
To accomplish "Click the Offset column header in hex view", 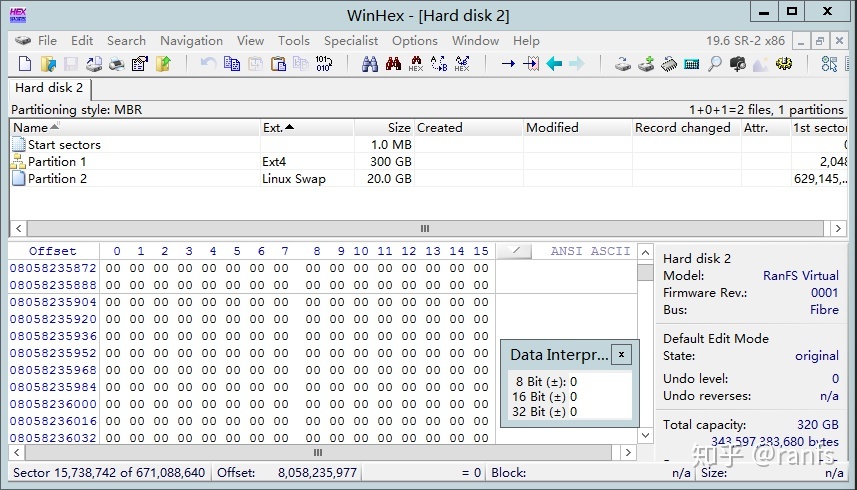I will pyautogui.click(x=53, y=251).
